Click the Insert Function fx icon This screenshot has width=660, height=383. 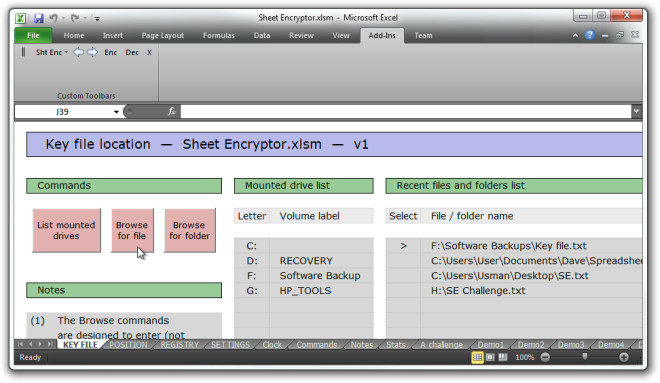[172, 111]
